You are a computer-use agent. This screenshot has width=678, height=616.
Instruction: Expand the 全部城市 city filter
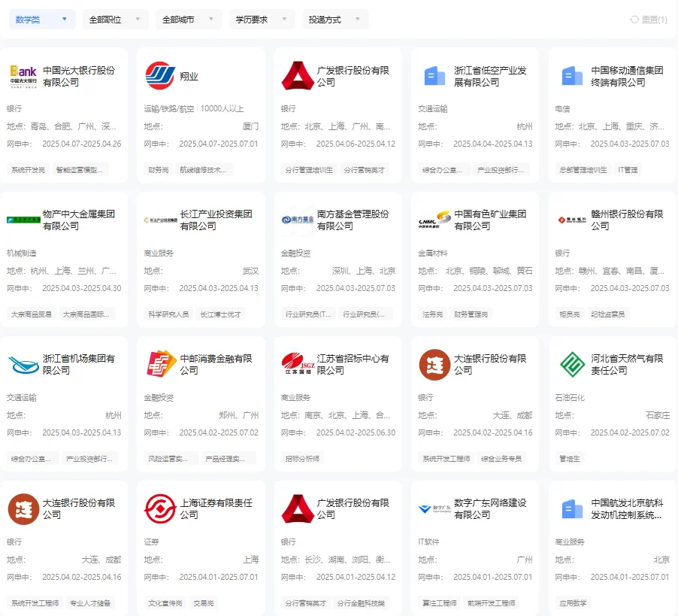pos(189,20)
